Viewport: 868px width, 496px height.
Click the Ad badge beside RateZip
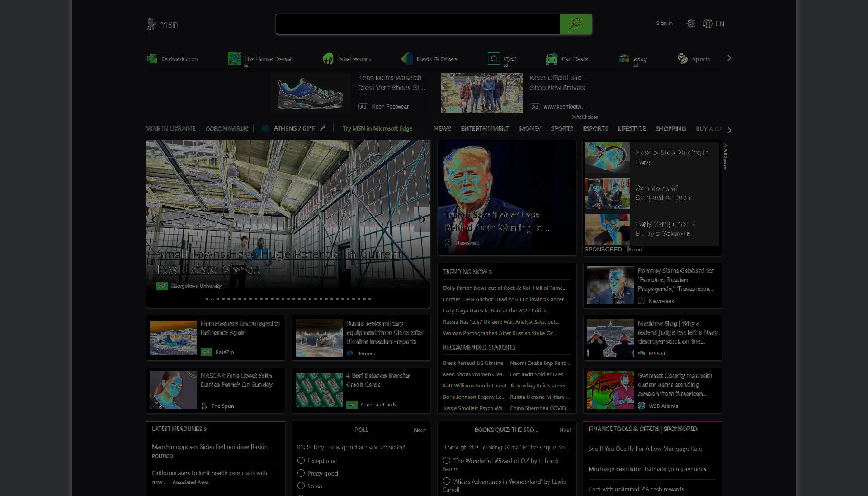[207, 352]
